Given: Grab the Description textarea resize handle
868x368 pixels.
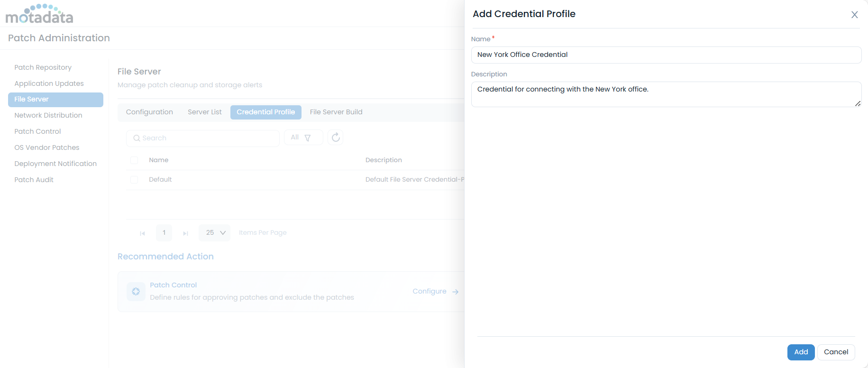Looking at the screenshot, I should (x=858, y=103).
